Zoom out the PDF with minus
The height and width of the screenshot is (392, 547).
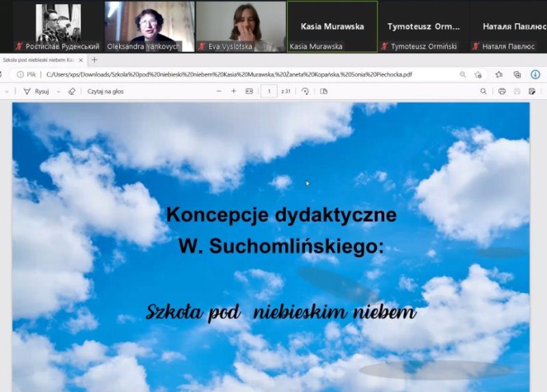(x=219, y=92)
